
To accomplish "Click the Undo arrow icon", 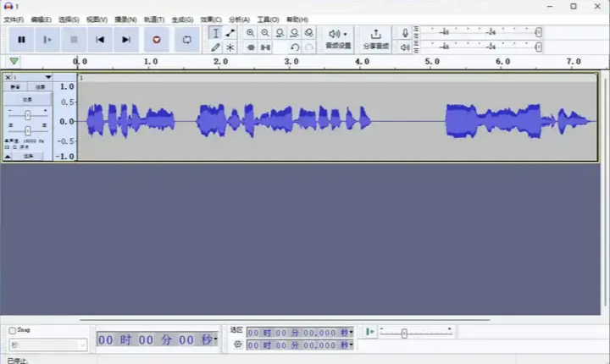I will tap(294, 47).
